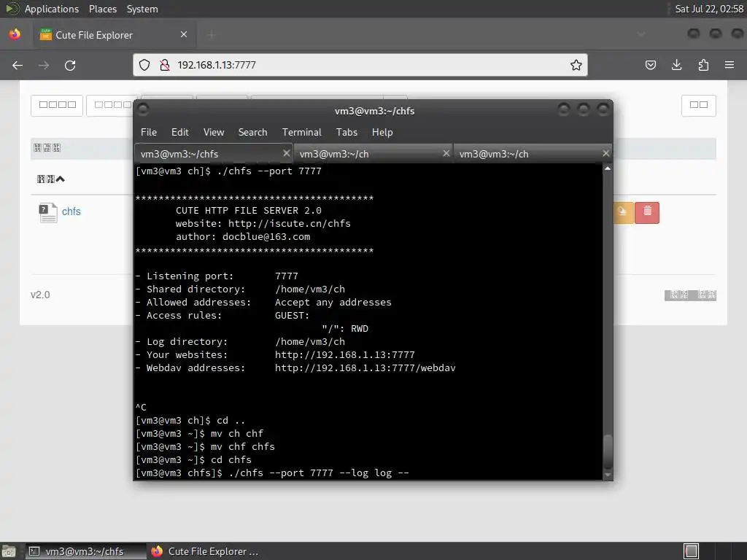Open tracking protection shield icon
The image size is (747, 560).
pyautogui.click(x=144, y=65)
